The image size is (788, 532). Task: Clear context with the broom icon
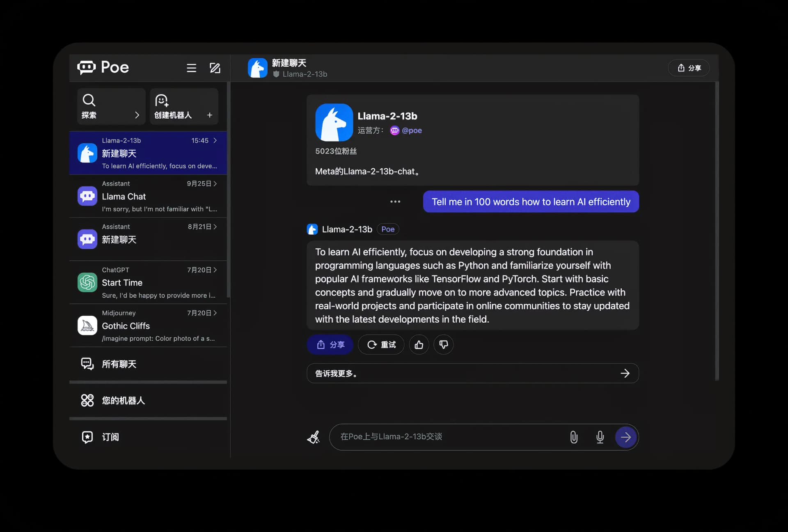pyautogui.click(x=314, y=437)
